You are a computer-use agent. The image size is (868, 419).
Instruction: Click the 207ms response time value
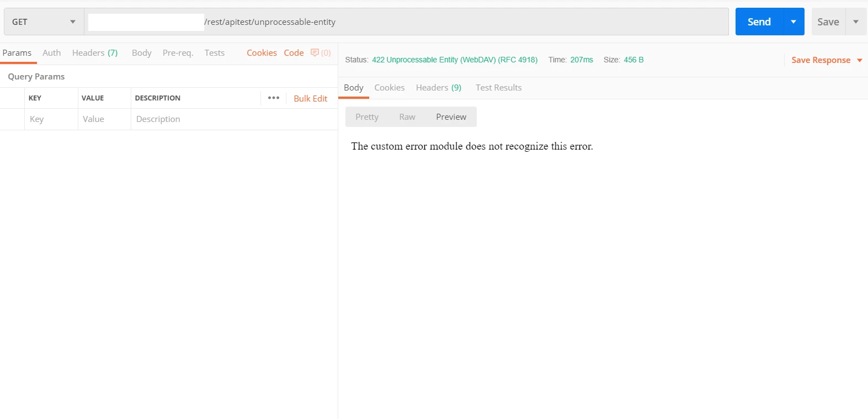582,60
